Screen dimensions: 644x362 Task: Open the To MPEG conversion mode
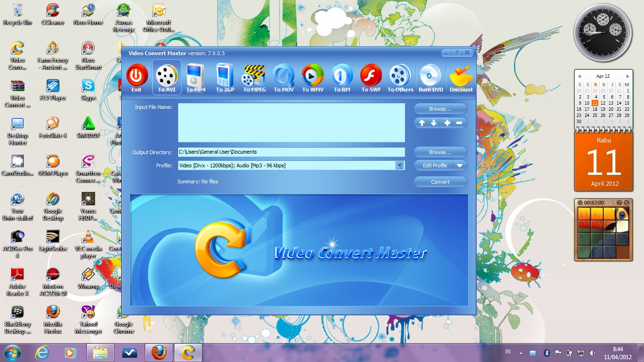pos(254,78)
